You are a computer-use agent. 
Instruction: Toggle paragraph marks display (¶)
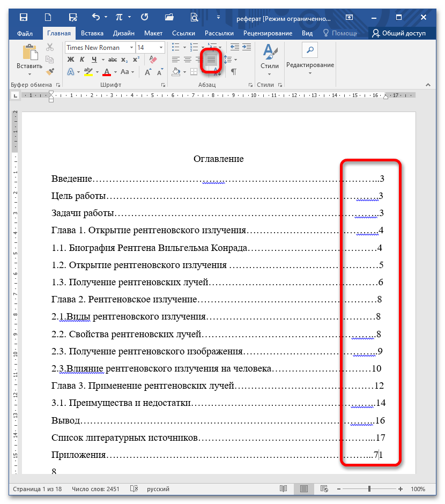[x=233, y=72]
